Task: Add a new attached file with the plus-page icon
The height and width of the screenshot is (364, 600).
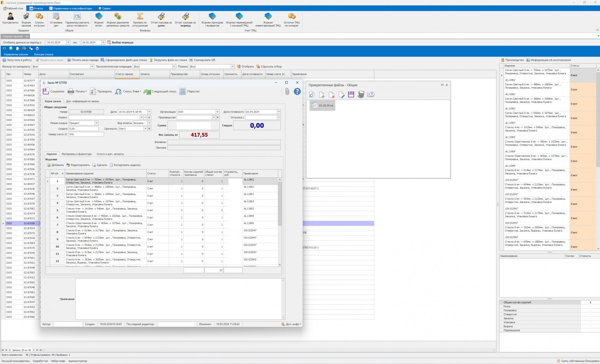Action: [322, 95]
